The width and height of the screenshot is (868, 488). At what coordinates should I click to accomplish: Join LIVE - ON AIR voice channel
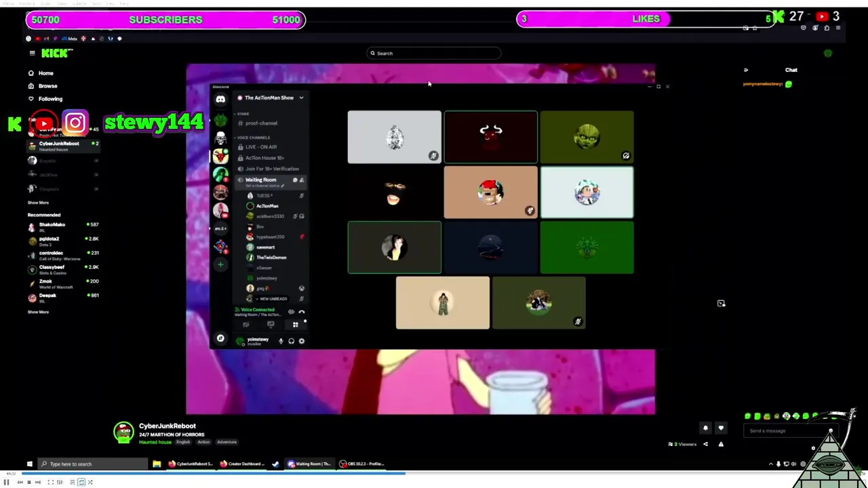(261, 147)
